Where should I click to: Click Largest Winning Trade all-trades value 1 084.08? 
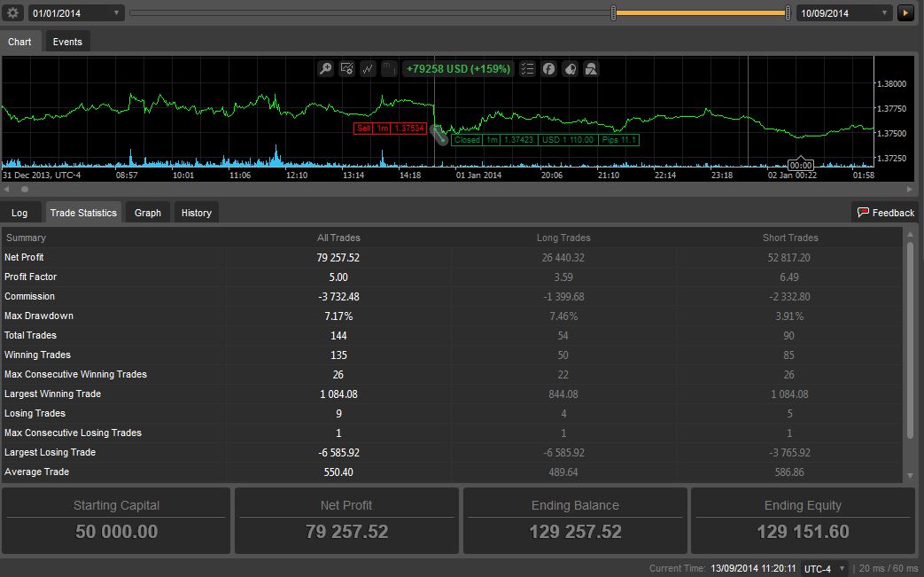[x=338, y=394]
